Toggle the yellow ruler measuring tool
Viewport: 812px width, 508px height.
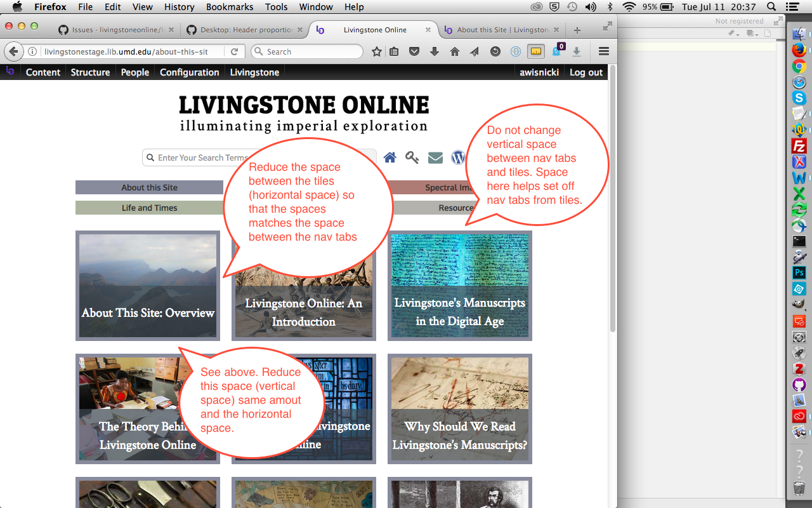pyautogui.click(x=536, y=51)
